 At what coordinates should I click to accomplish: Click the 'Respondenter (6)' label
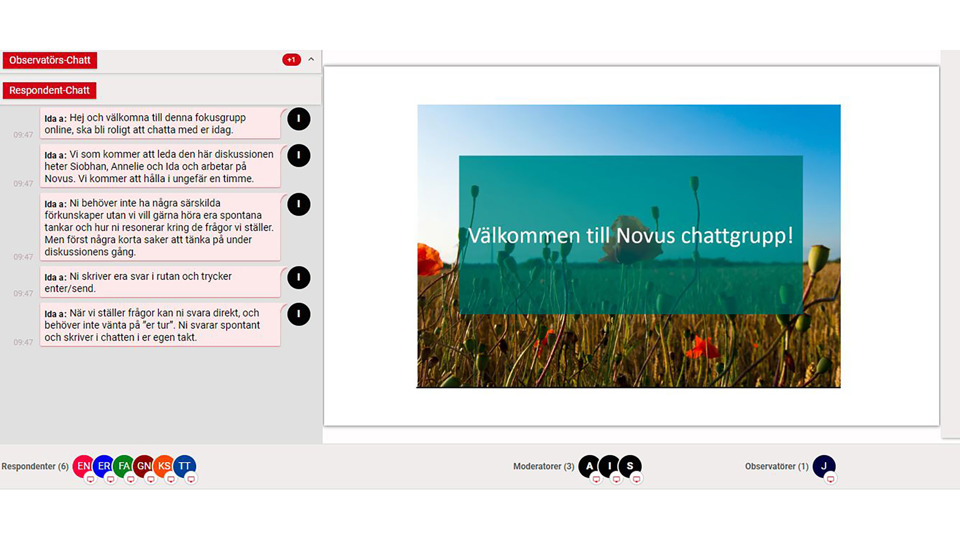click(35, 467)
